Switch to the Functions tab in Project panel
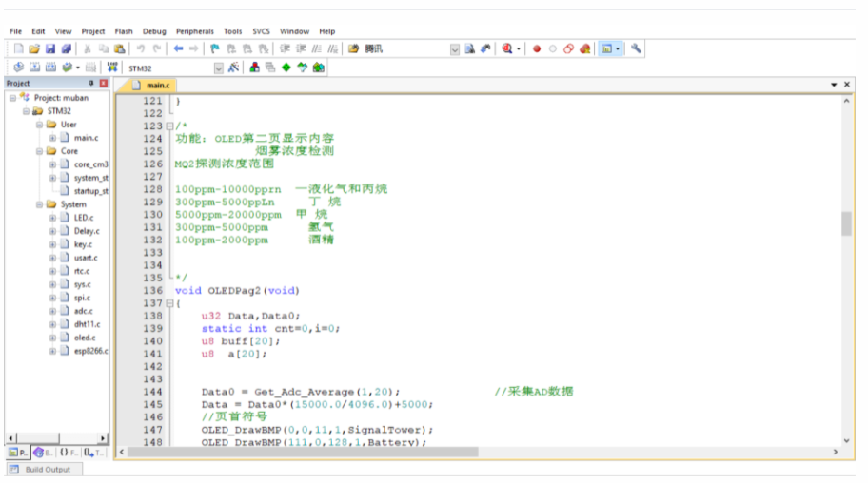Screen dimensions: 868x483 69,453
